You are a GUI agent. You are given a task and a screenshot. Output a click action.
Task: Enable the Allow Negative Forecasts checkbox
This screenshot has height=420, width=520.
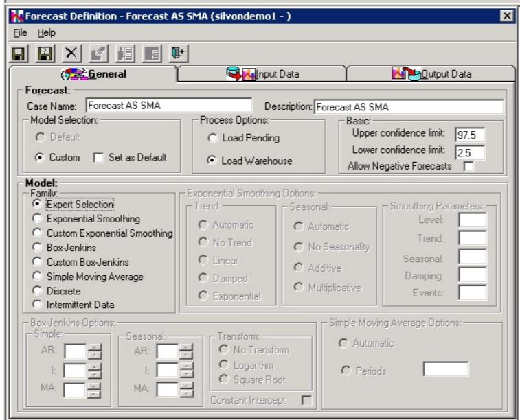468,166
